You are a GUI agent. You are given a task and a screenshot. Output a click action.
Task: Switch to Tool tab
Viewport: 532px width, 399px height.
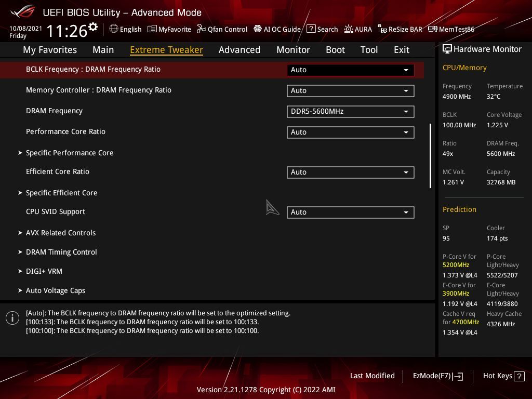click(x=369, y=50)
